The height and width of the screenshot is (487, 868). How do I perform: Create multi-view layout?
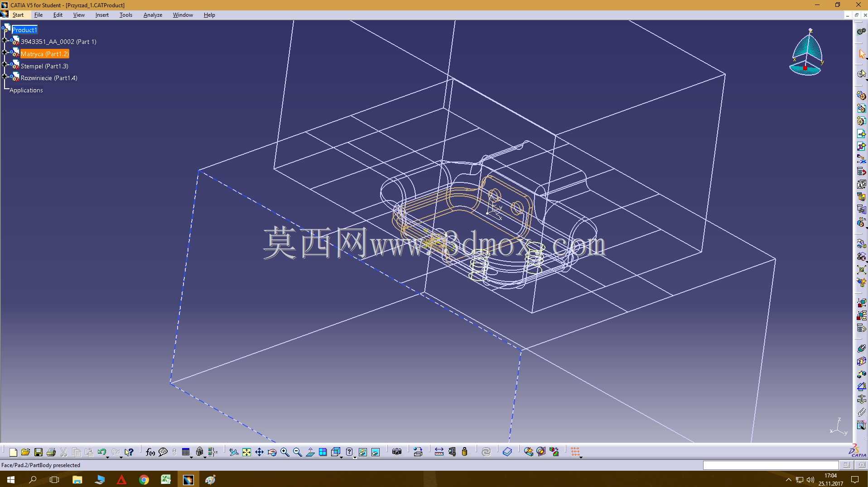323,452
